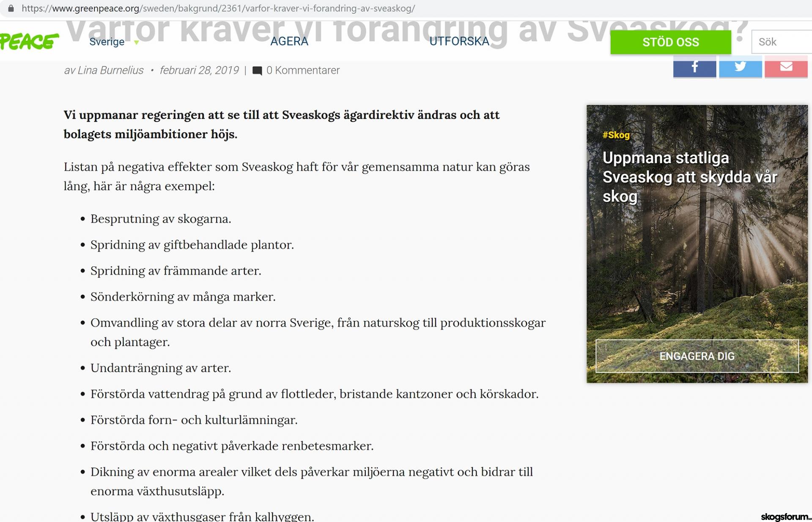Open the AGERA menu
Image resolution: width=812 pixels, height=522 pixels.
(x=289, y=41)
